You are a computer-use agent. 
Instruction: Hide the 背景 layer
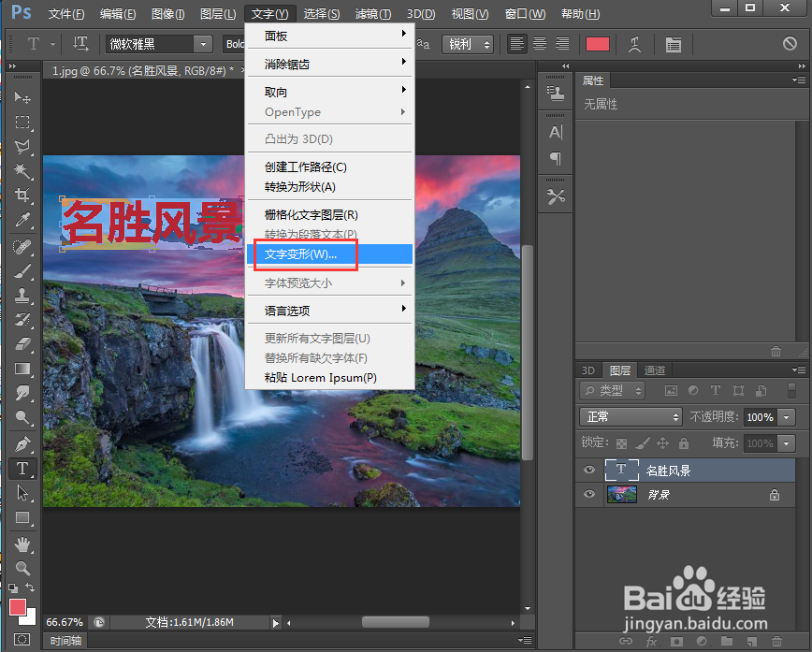tap(588, 494)
